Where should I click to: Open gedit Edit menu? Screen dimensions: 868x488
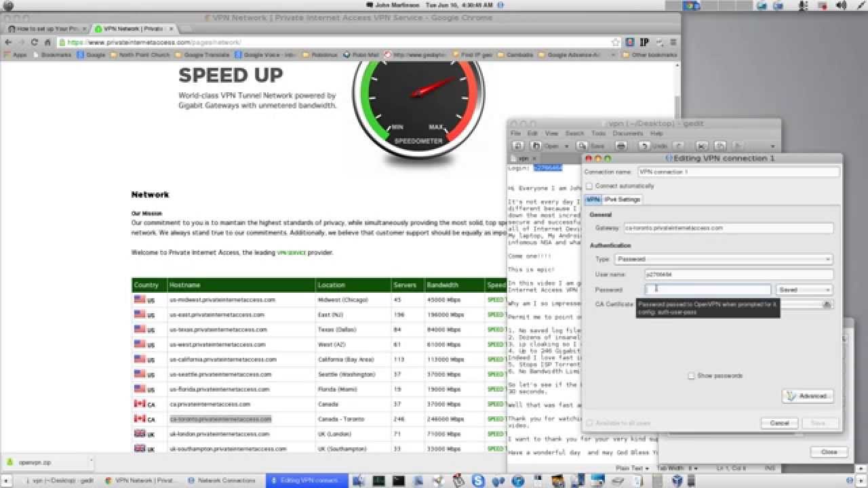[x=532, y=134]
